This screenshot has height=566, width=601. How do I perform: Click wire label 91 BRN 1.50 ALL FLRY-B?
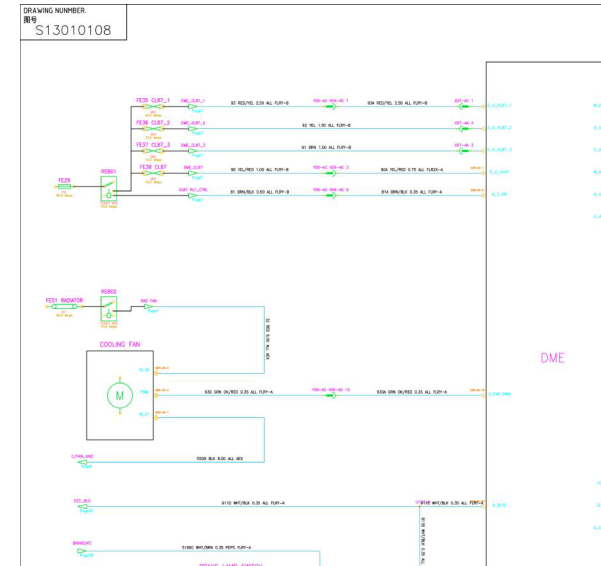326,148
